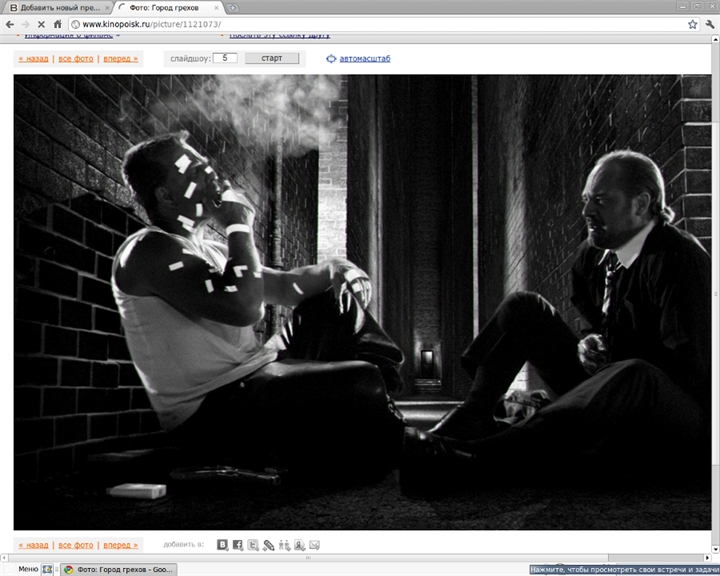This screenshot has width=720, height=576.
Task: Close the 'Фото: Город грехов' tab
Action: point(218,8)
